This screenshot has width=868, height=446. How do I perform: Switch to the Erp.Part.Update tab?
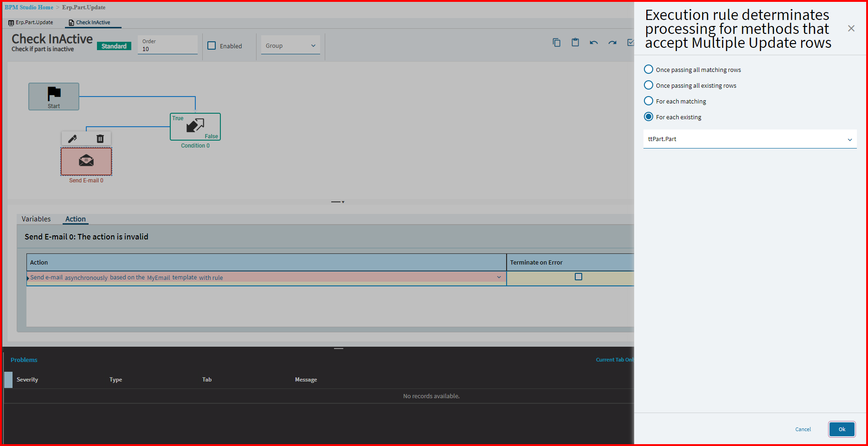(x=31, y=23)
